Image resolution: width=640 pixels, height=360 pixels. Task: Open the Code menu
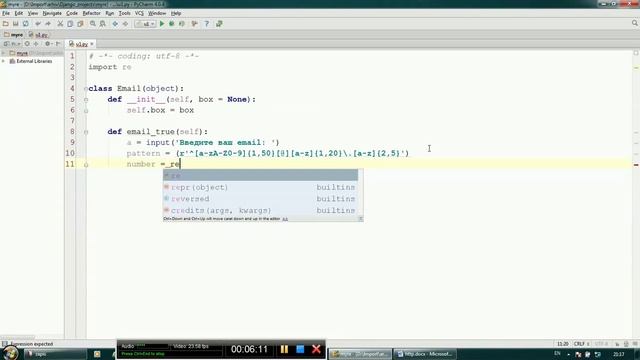(72, 13)
